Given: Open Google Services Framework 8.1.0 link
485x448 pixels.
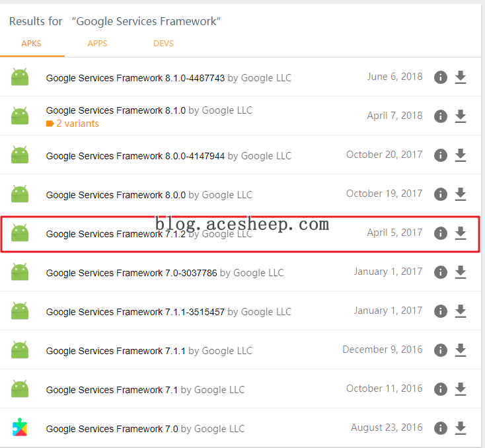Looking at the screenshot, I should (x=116, y=110).
